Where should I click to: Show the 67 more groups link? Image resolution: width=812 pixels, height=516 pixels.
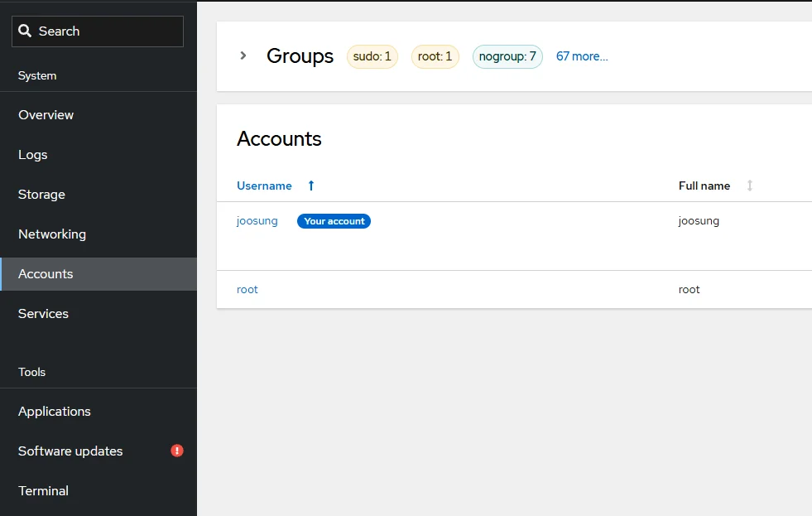pos(582,56)
